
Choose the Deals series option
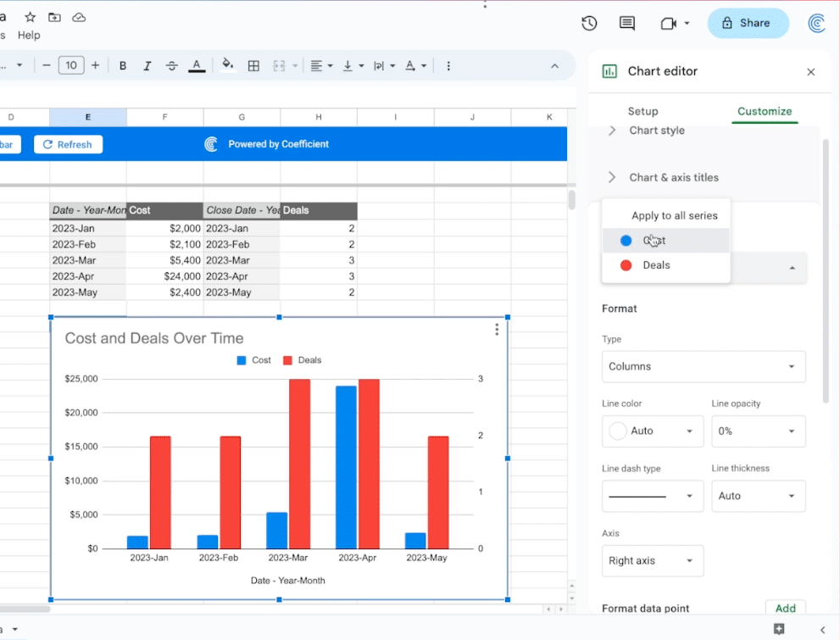pyautogui.click(x=666, y=265)
